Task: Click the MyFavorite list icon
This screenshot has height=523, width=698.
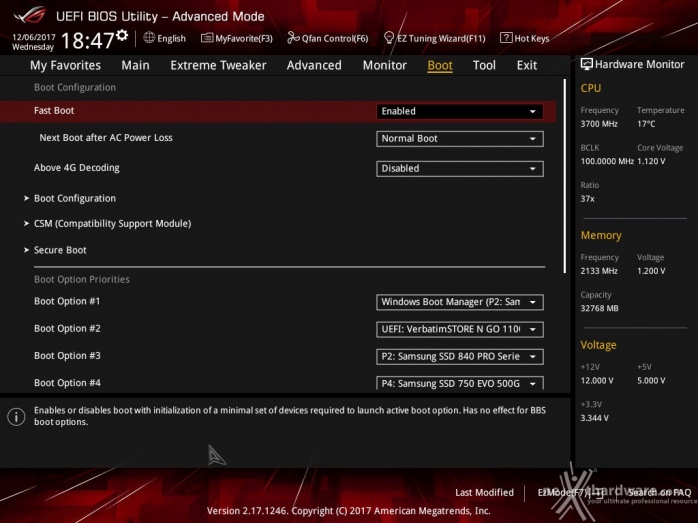Action: 207,38
